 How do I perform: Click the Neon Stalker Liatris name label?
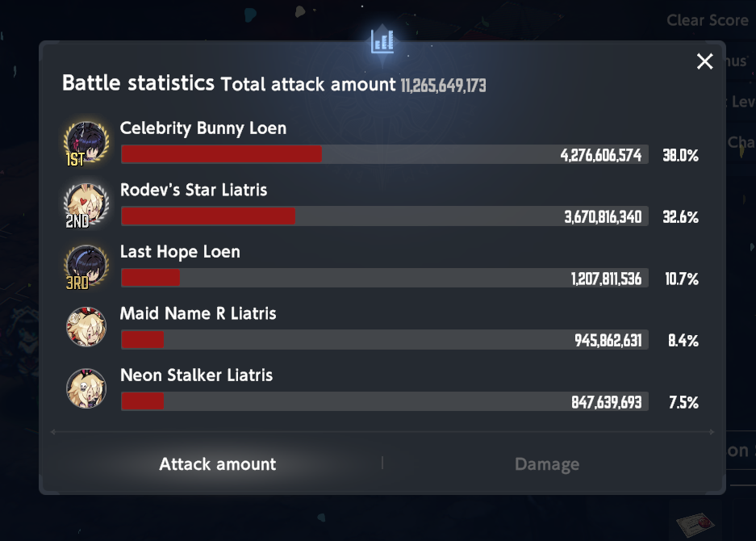pyautogui.click(x=196, y=375)
